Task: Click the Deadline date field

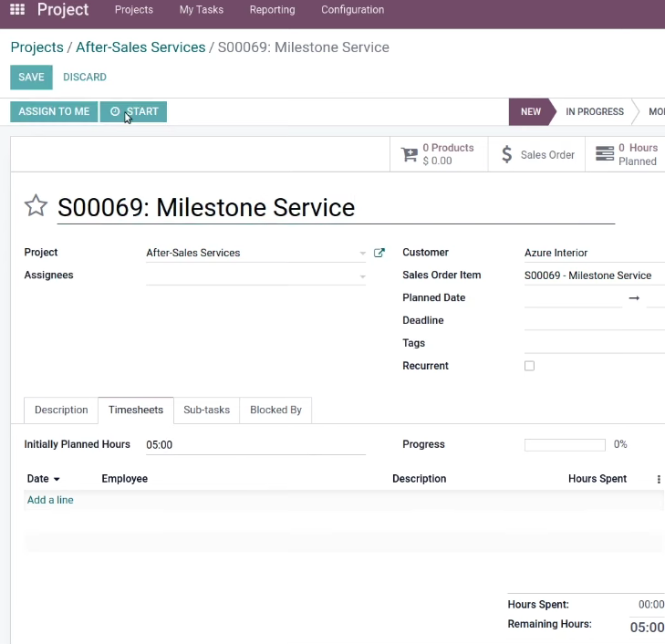Action: (x=595, y=321)
